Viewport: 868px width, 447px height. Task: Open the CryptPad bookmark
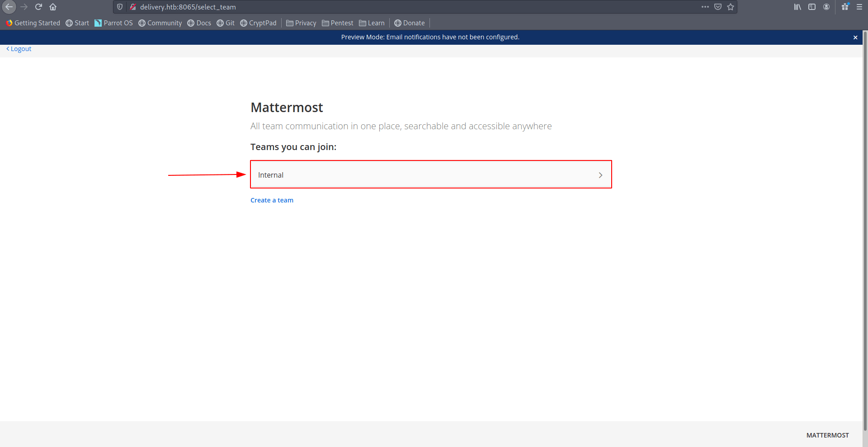[x=258, y=23]
